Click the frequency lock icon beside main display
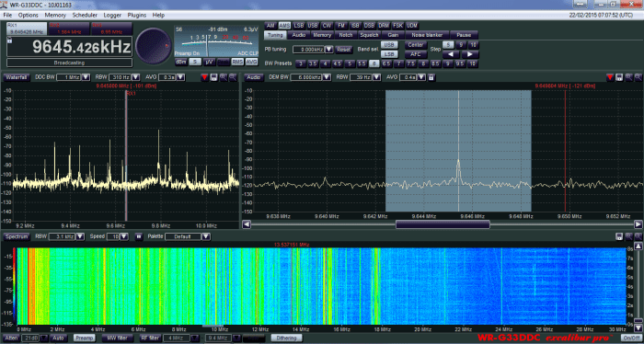Viewport: 644px width, 344px height. click(x=9, y=40)
